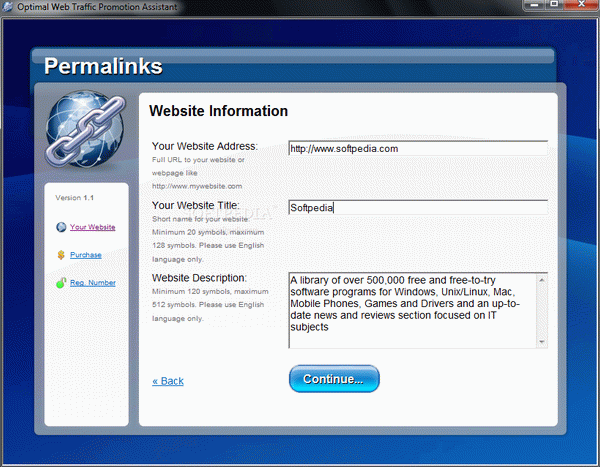
Task: Click the Permalinks header title
Action: point(103,66)
